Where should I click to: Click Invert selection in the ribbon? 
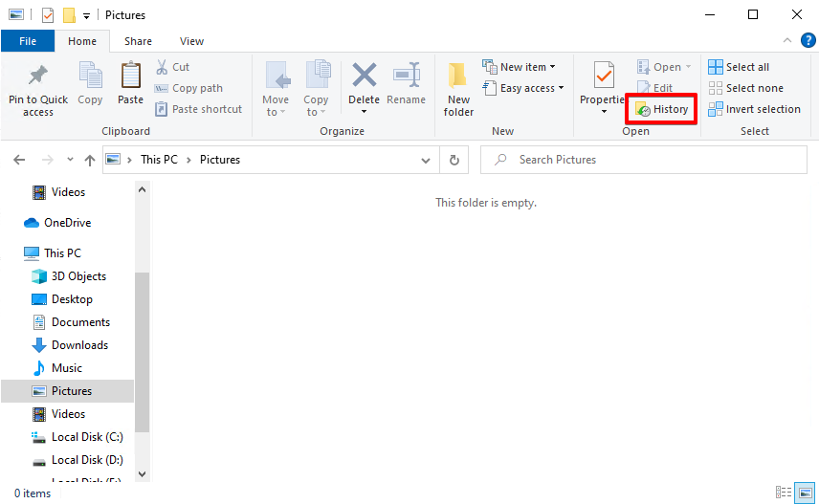pos(755,109)
